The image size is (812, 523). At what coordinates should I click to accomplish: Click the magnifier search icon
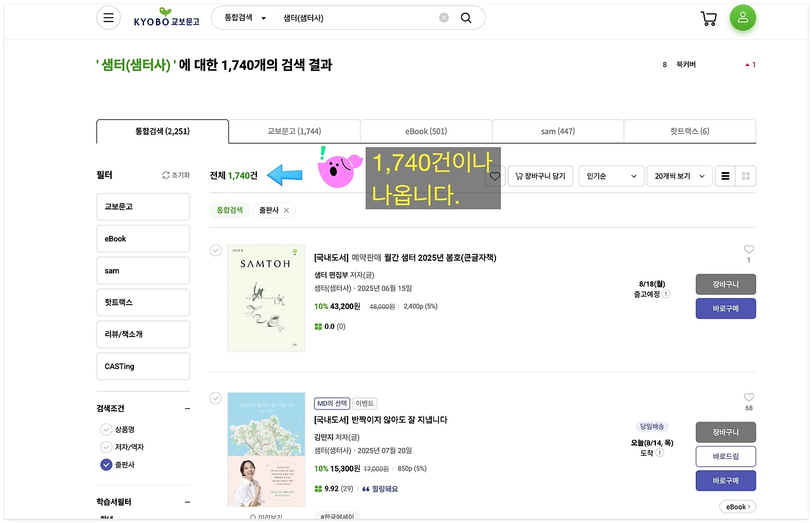[x=466, y=18]
